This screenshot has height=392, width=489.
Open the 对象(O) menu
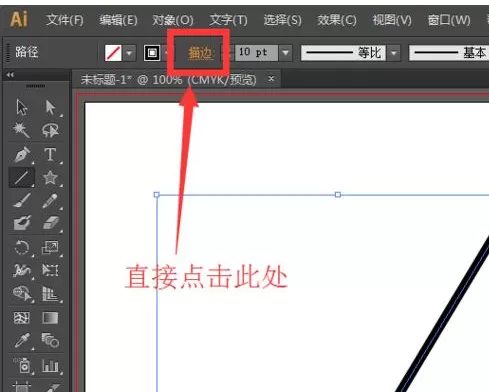[x=173, y=20]
